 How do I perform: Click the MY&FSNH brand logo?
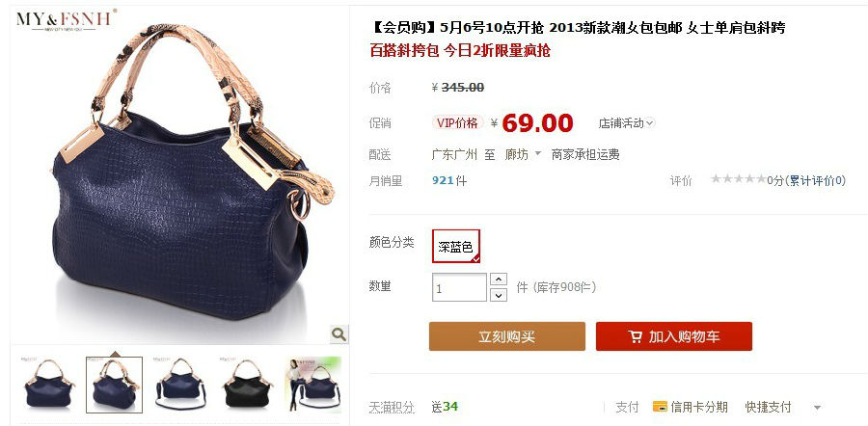pyautogui.click(x=66, y=19)
